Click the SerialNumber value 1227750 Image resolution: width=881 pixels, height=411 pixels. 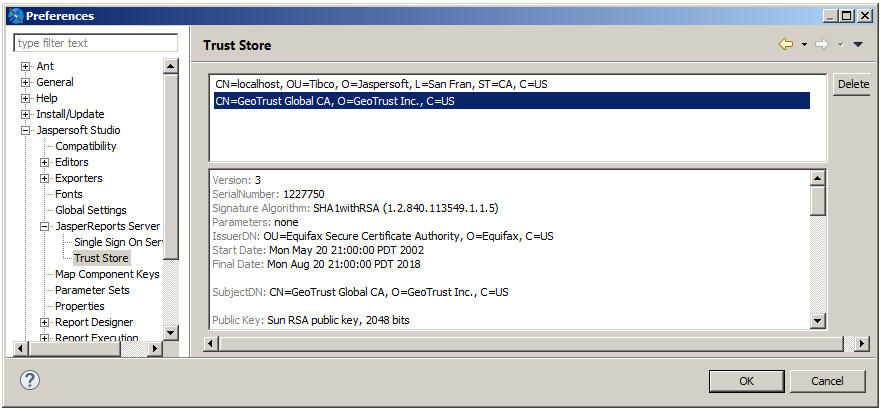click(x=303, y=195)
